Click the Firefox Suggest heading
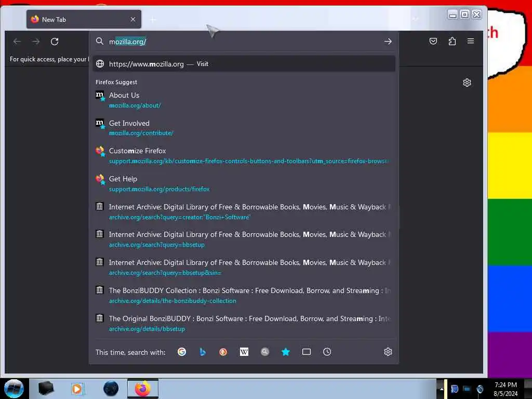Viewport: 532px width, 399px height. 116,82
